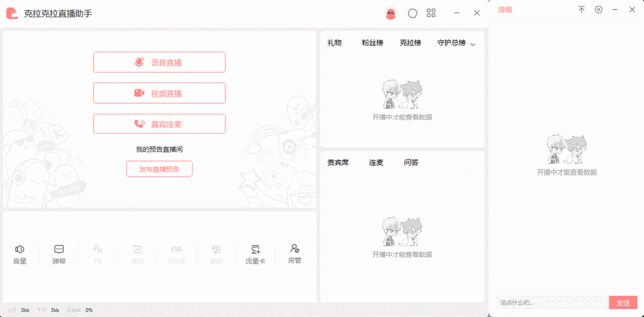This screenshot has height=317, width=644.
Task: Switch to the 克拉榜 tab
Action: 410,43
